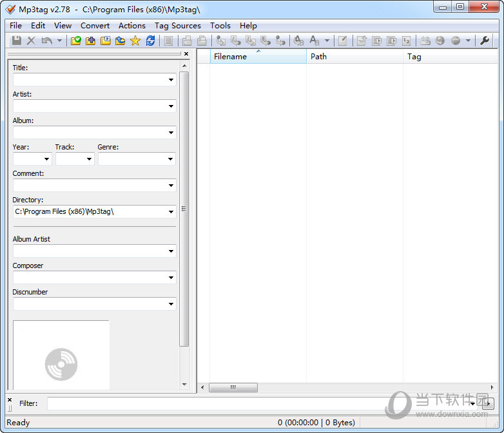Open the Undo history dropdown arrow
Screen dimensions: 504x433
click(x=59, y=41)
